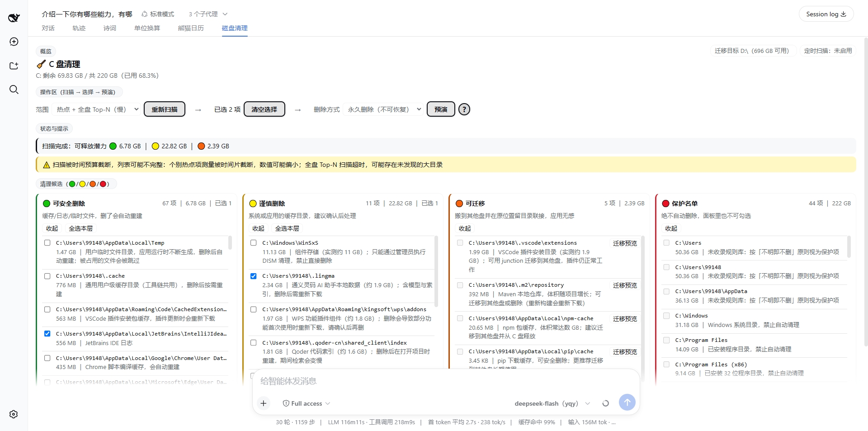The width and height of the screenshot is (868, 431).
Task: Click the 谨慎删除 list scrollbar
Action: (x=436, y=270)
